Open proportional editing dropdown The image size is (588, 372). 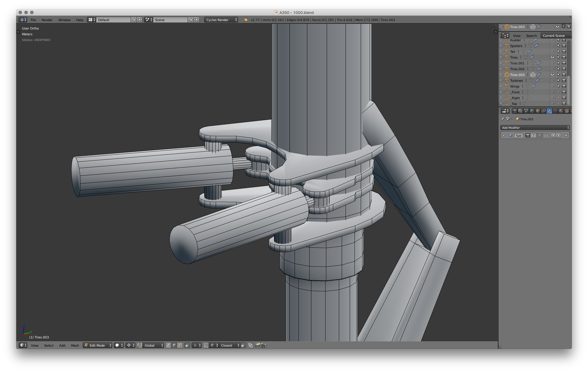click(x=197, y=345)
